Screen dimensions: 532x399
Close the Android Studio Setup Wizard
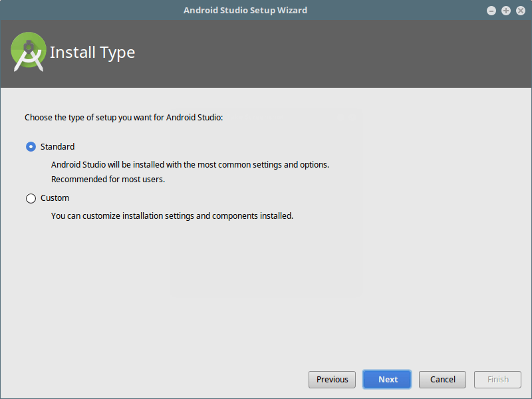pyautogui.click(x=520, y=11)
